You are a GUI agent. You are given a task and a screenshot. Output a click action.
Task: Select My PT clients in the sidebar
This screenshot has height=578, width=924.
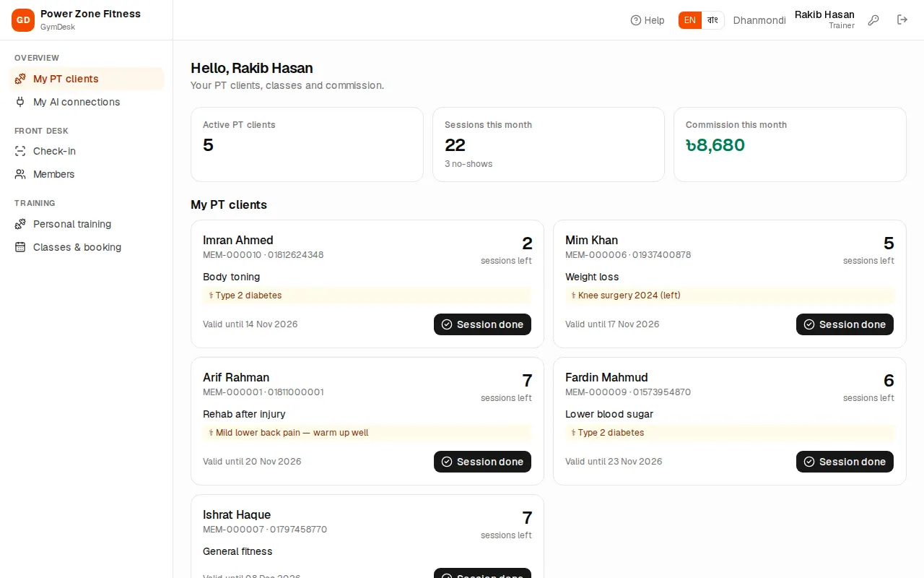tap(87, 79)
